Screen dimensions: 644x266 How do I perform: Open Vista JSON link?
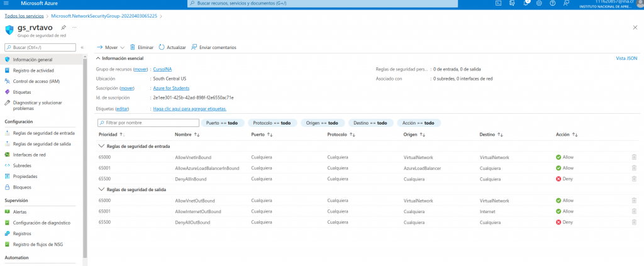626,58
